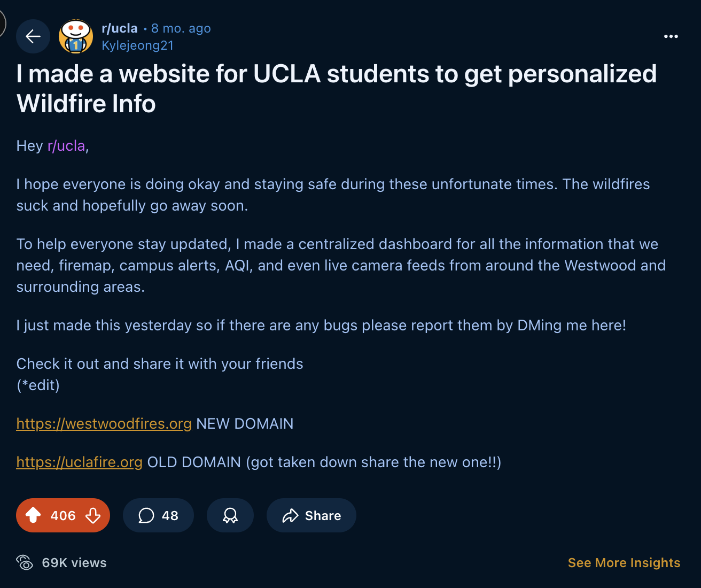The width and height of the screenshot is (701, 588).
Task: Click the Share button label
Action: tap(323, 515)
